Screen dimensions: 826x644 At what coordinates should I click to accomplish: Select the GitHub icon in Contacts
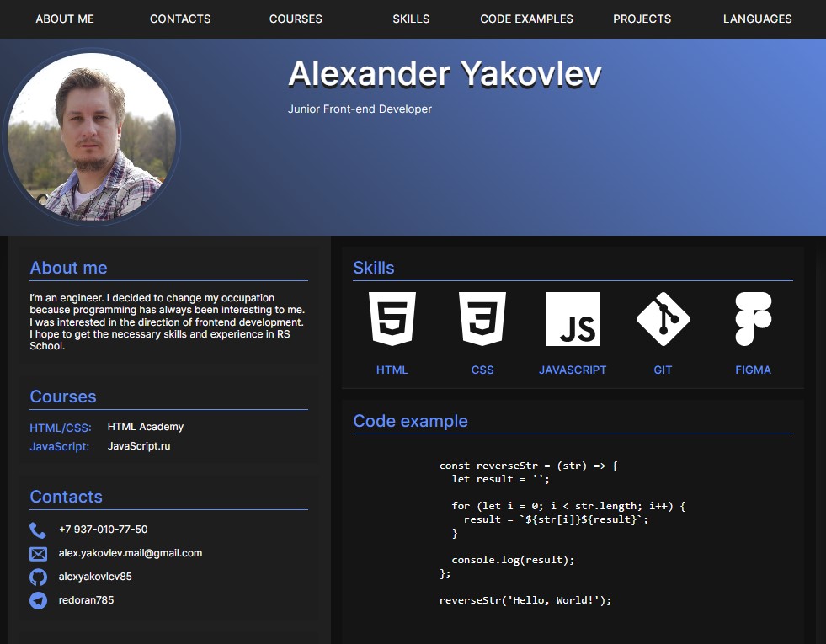[x=38, y=577]
